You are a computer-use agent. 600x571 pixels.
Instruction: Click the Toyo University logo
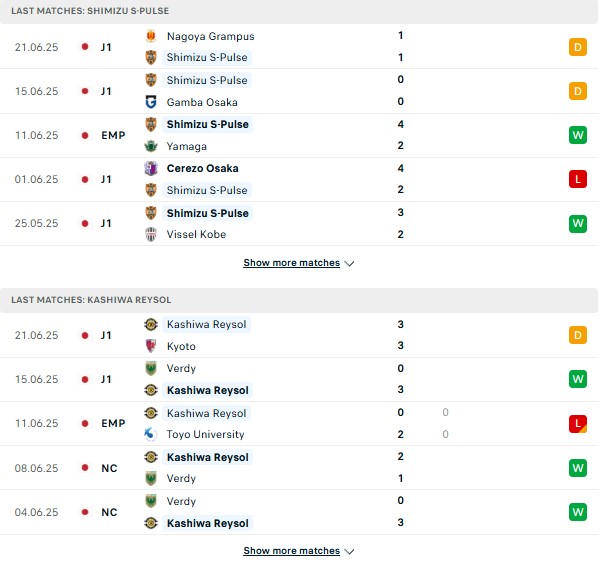(x=150, y=434)
